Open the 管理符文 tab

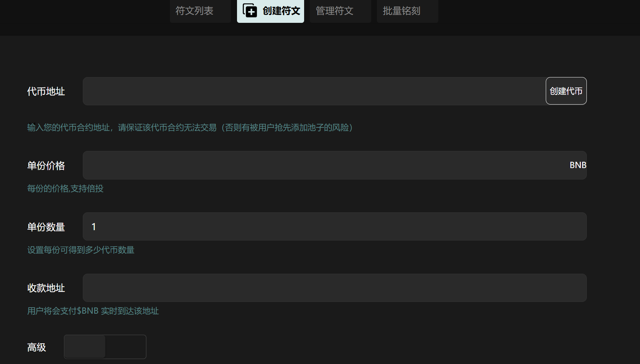(x=334, y=11)
